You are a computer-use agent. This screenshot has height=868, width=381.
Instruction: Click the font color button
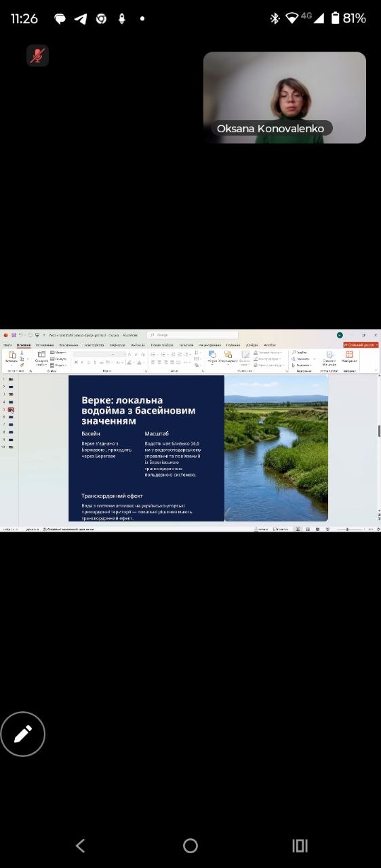click(139, 362)
